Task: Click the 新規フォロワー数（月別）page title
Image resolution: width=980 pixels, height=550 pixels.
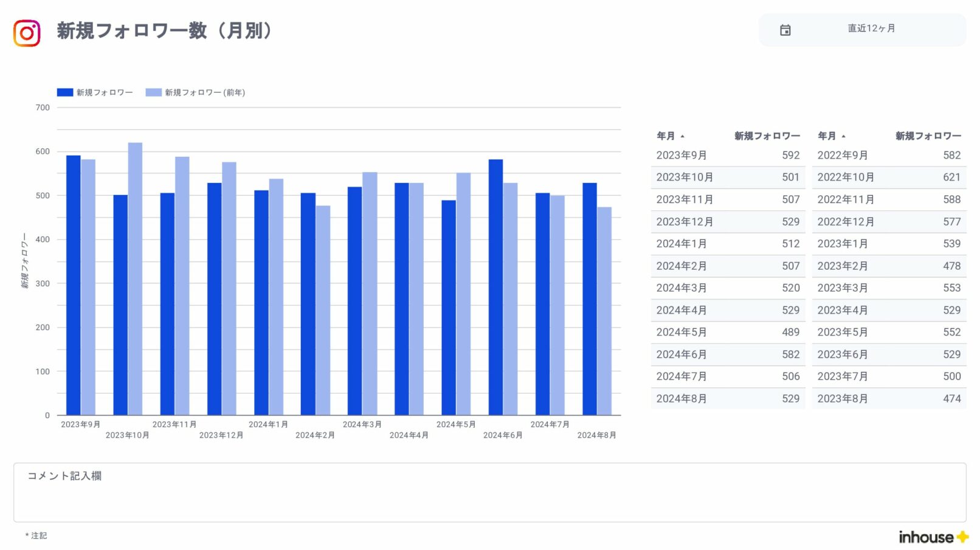Action: point(165,30)
